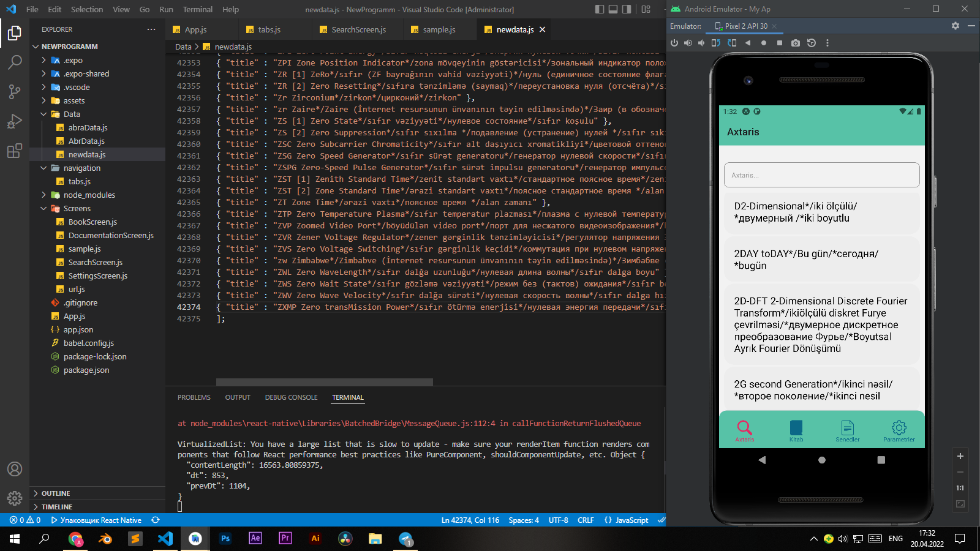
Task: Click the errors and warnings status indicator
Action: click(x=25, y=520)
